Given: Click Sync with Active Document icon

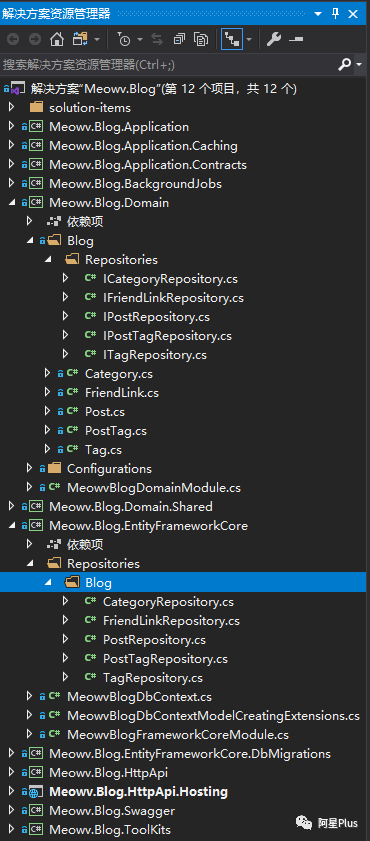Looking at the screenshot, I should click(x=157, y=39).
